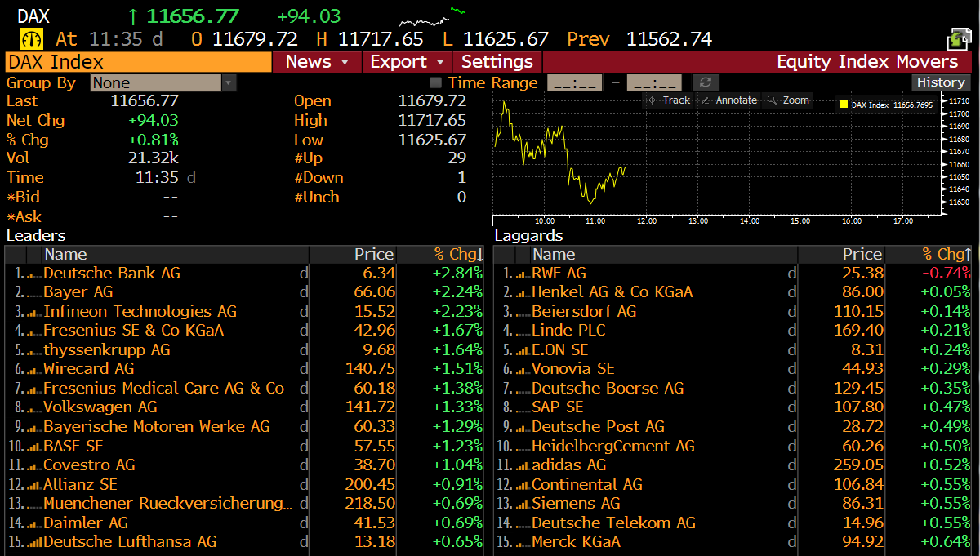Click the 259.05 price of adidas AG
Screen dimensions: 980x556
tap(859, 465)
